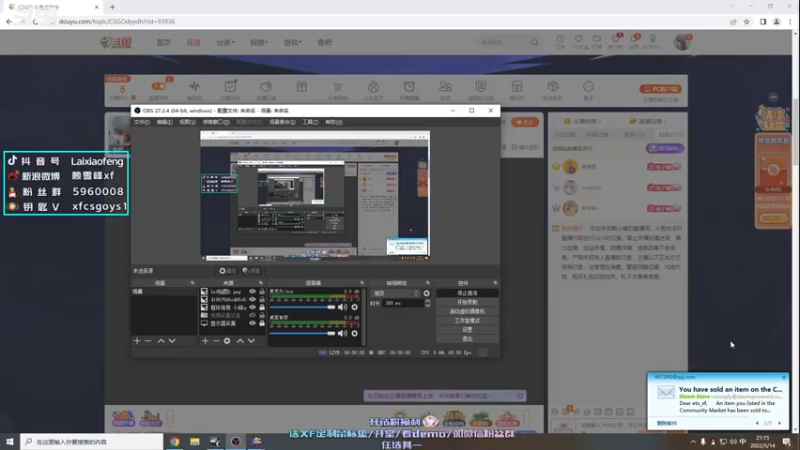Click the audio waveform icon in Douyu toolbar

[194, 86]
